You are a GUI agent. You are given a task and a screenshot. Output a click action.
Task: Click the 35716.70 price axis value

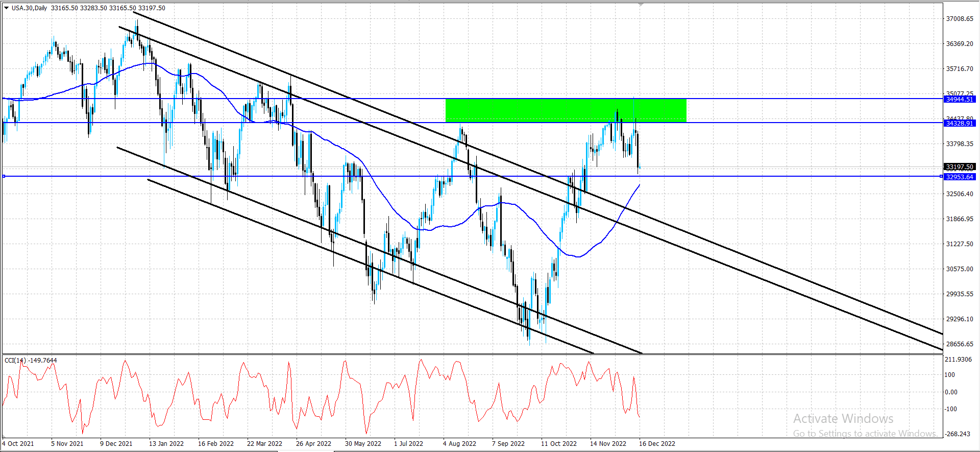coord(960,69)
